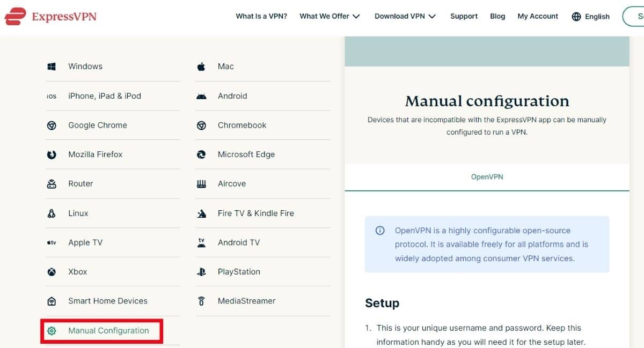Click the PlayStation icon
The height and width of the screenshot is (348, 644).
(201, 272)
